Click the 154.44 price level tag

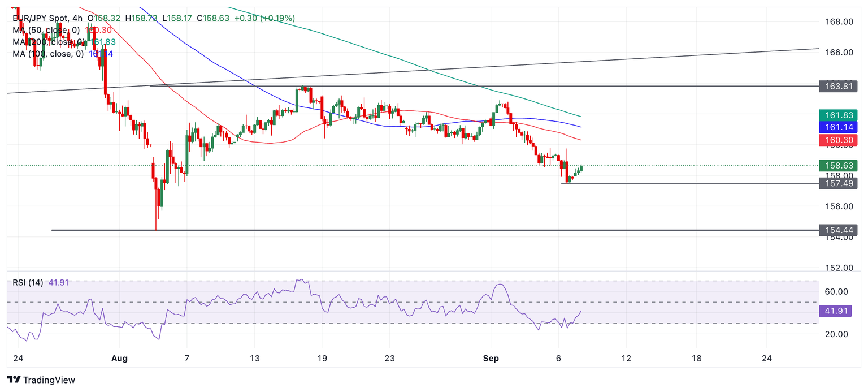pyautogui.click(x=838, y=230)
